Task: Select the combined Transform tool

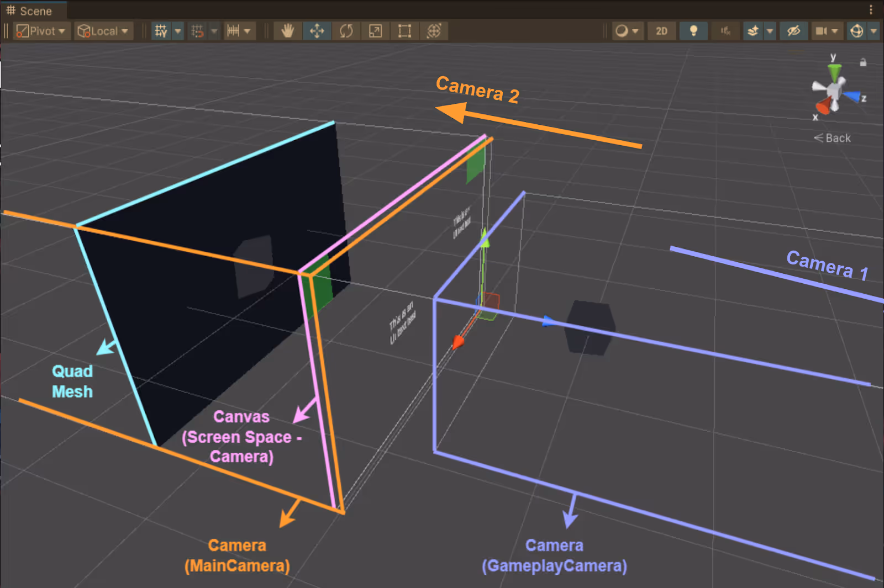Action: tap(434, 31)
